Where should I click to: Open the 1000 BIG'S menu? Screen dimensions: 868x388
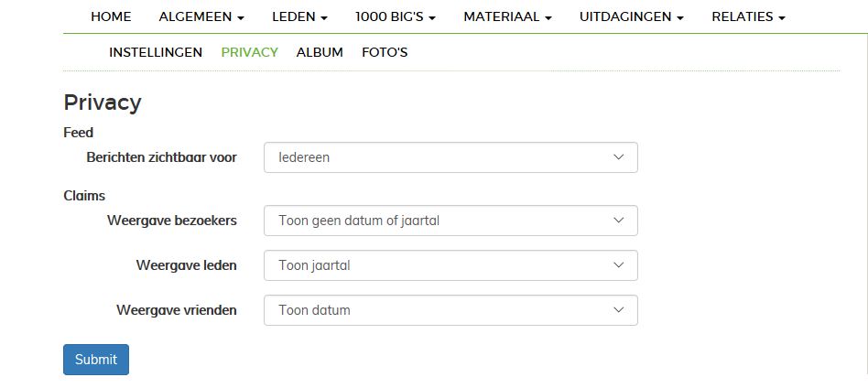[x=395, y=16]
